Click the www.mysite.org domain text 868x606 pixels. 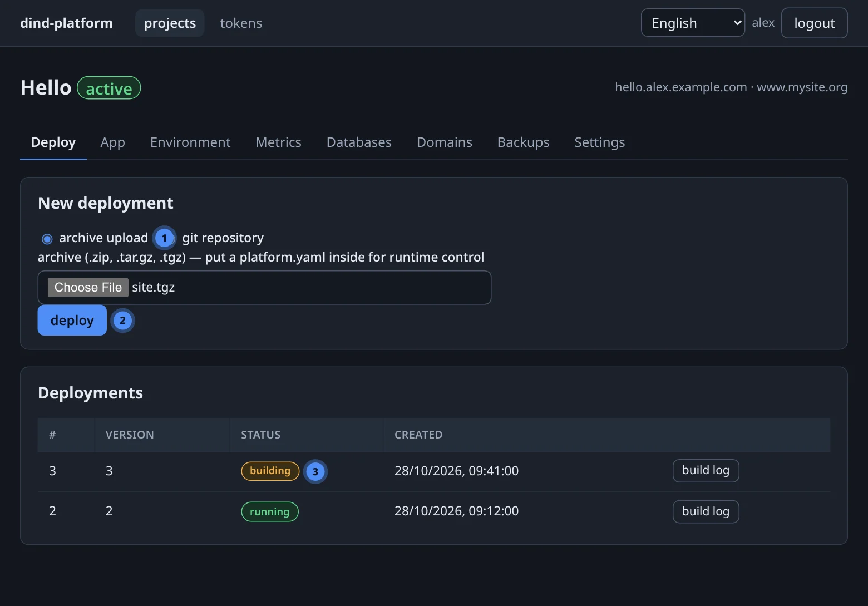[802, 87]
